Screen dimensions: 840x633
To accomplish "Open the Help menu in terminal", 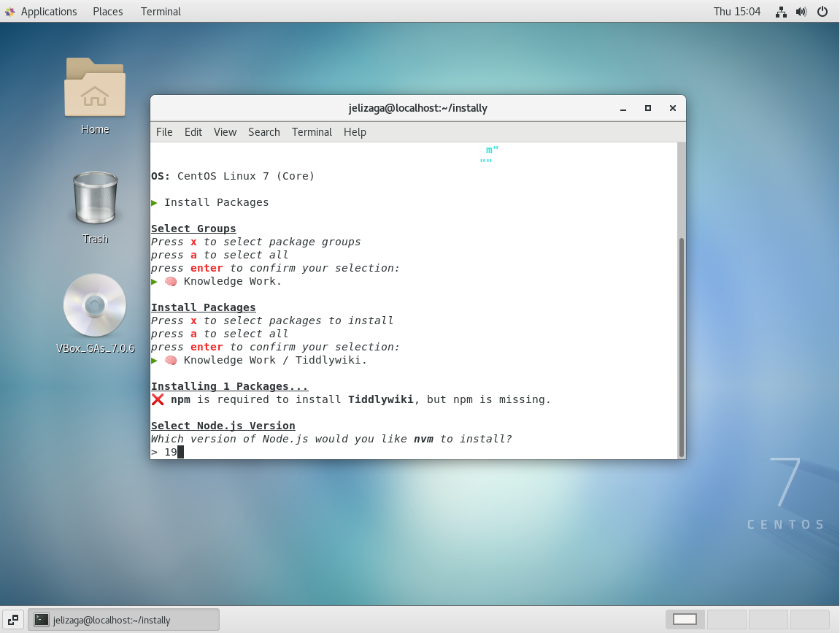I will [x=355, y=132].
